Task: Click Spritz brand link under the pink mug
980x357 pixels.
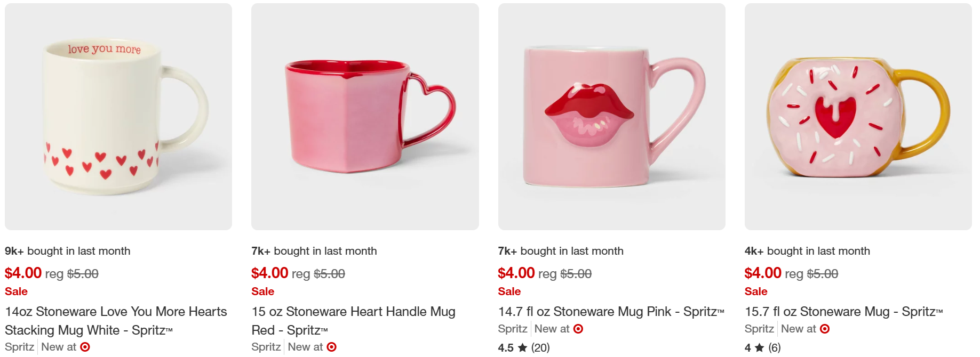Action: [x=513, y=329]
